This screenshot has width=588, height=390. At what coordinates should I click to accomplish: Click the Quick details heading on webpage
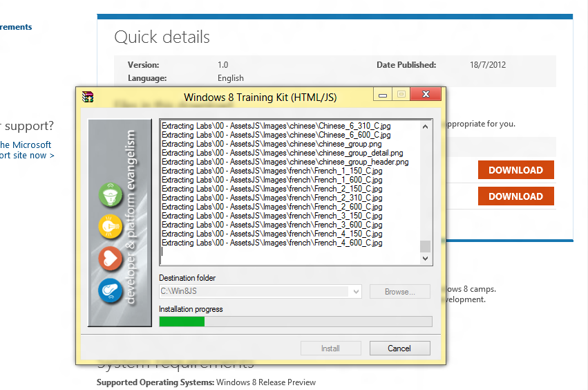[x=162, y=37]
